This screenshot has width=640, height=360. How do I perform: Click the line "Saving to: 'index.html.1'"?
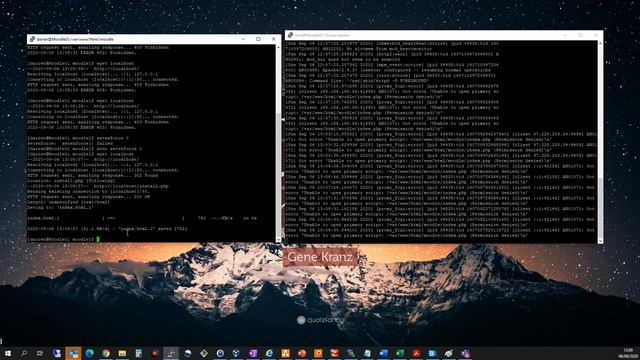[x=60, y=207]
